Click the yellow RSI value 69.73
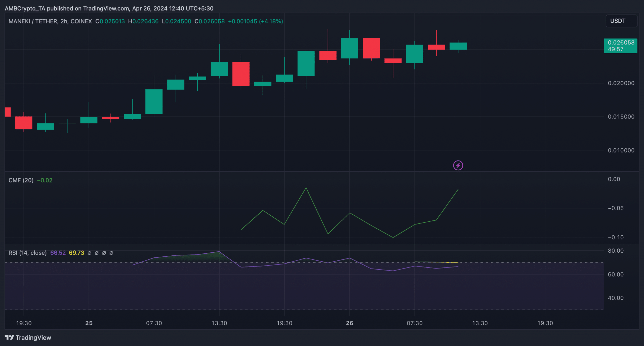644x346 pixels. pos(76,253)
